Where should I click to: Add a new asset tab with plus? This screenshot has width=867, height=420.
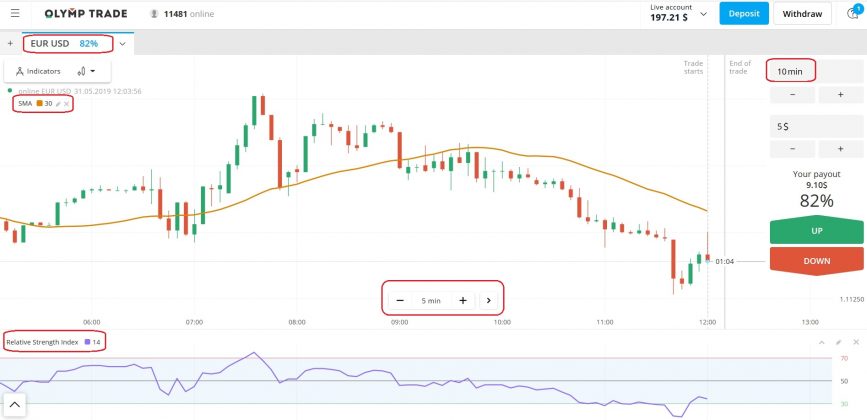point(10,44)
